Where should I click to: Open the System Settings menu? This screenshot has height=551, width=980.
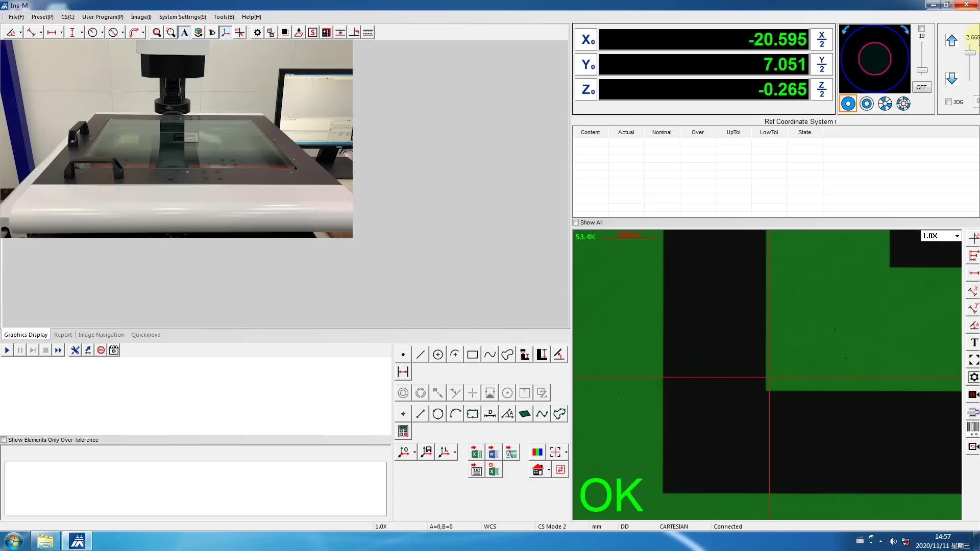click(182, 17)
